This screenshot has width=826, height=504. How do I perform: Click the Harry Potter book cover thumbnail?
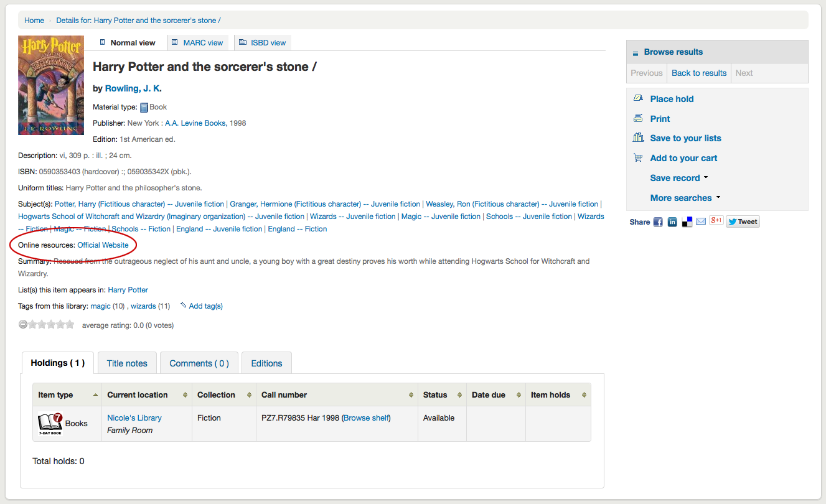pos(51,85)
